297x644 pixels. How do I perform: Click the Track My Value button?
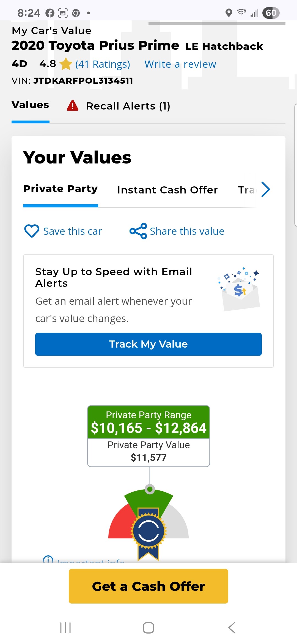(148, 344)
